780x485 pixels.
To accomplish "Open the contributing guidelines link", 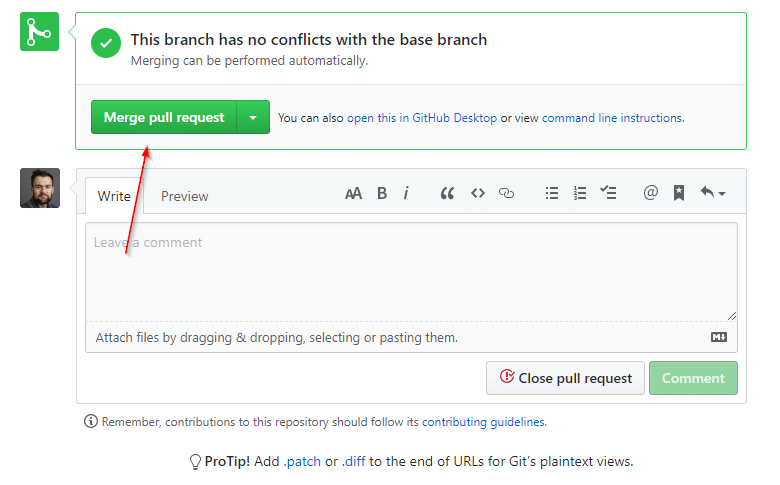I will click(x=483, y=422).
